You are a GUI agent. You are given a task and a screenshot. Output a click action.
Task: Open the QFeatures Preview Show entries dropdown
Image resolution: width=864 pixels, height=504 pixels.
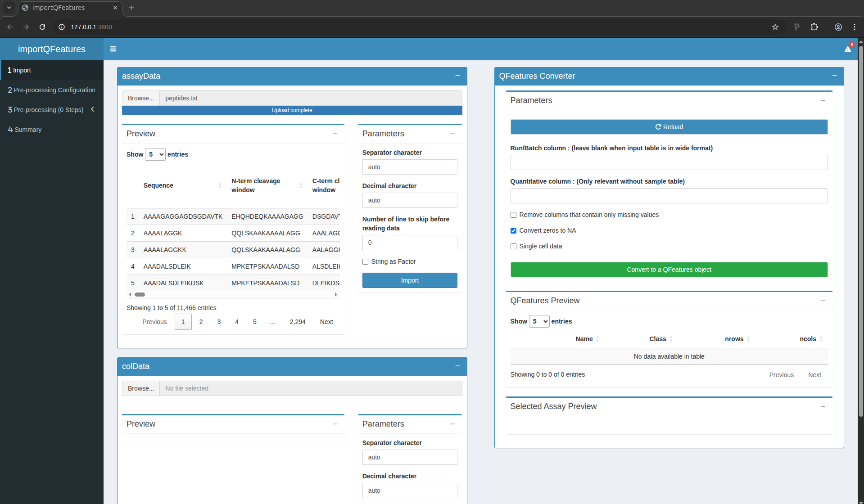coord(539,321)
